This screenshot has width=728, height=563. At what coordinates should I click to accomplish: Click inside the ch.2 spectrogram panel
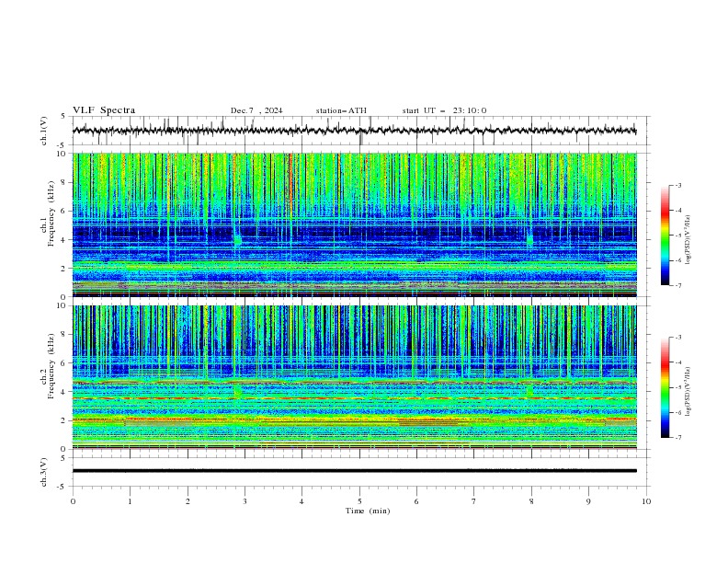pyautogui.click(x=354, y=377)
